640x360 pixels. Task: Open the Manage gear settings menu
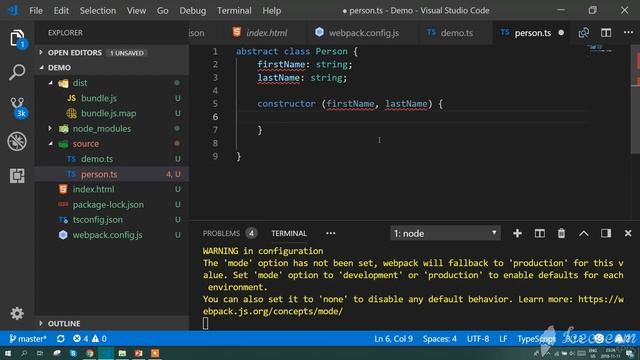tap(17, 313)
